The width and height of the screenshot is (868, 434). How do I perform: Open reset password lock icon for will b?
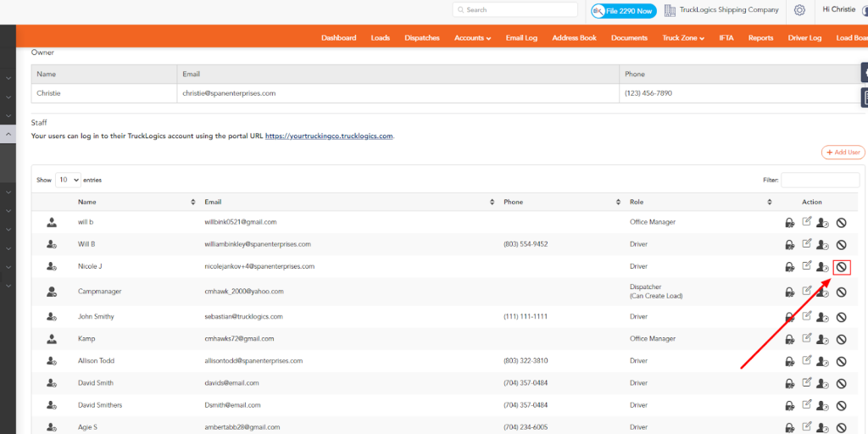(x=789, y=223)
